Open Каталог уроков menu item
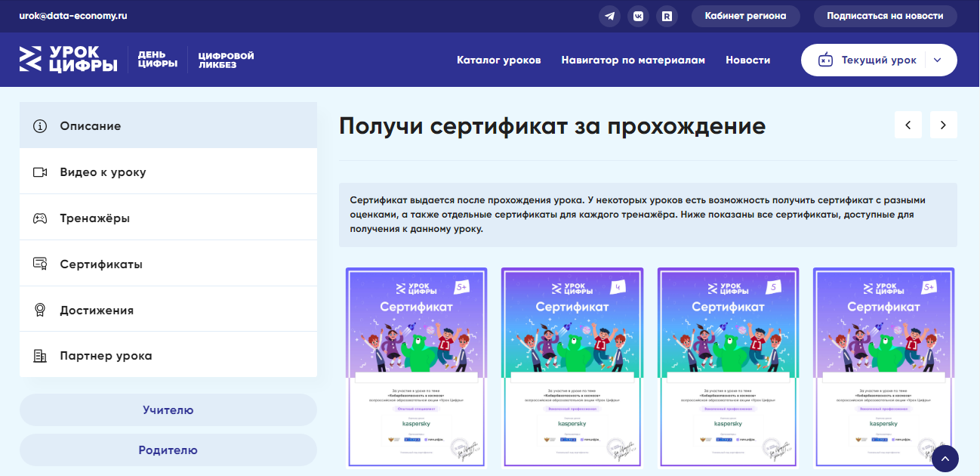This screenshot has height=476, width=980. point(498,60)
